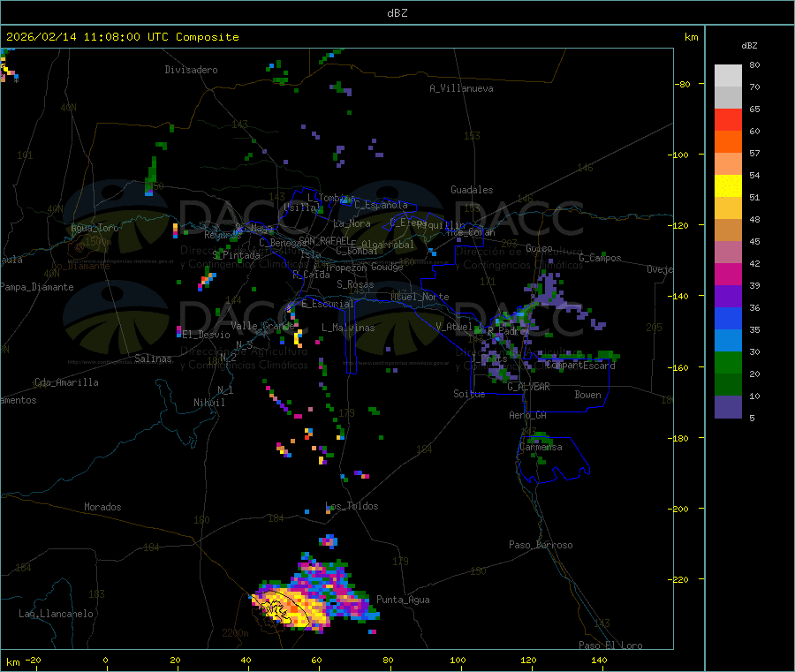
Task: Select the 'E_Escorial' label
Action: 328,304
